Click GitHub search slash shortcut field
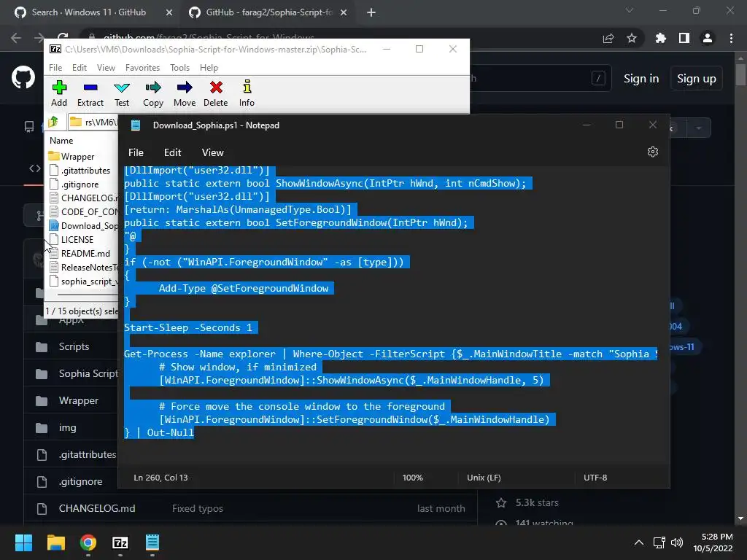Viewport: 747px width, 560px height. [598, 78]
